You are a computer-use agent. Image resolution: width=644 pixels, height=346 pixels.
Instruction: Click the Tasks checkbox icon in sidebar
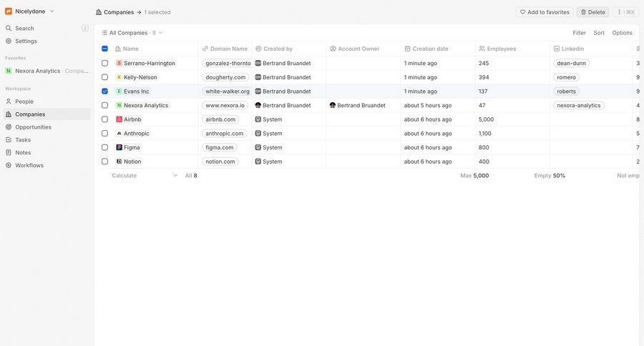[x=8, y=140]
